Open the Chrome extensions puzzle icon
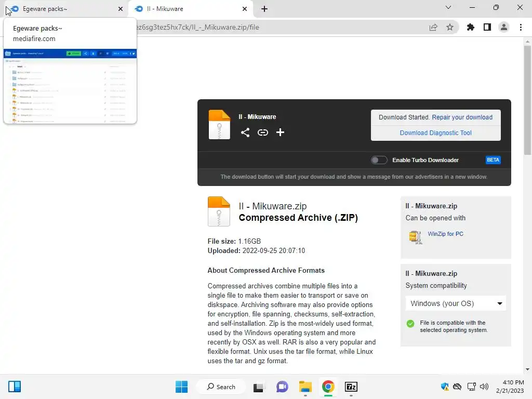 470,27
